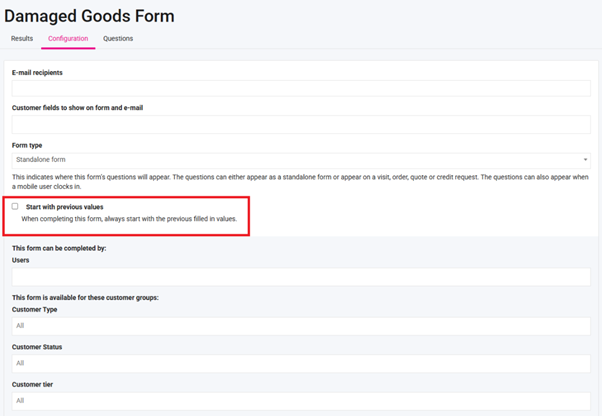Screen dimensions: 602x416
Task: Open the Questions tab
Action: 118,39
